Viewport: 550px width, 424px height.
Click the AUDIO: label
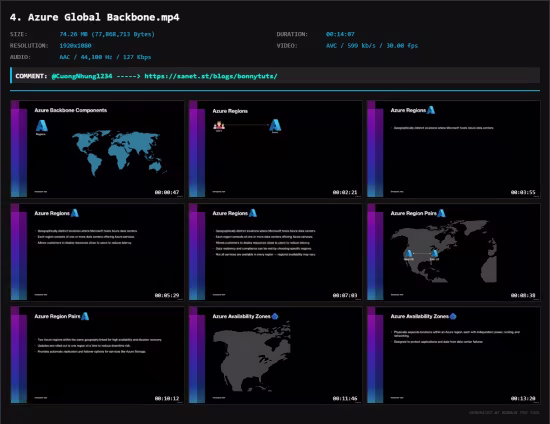pyautogui.click(x=20, y=57)
